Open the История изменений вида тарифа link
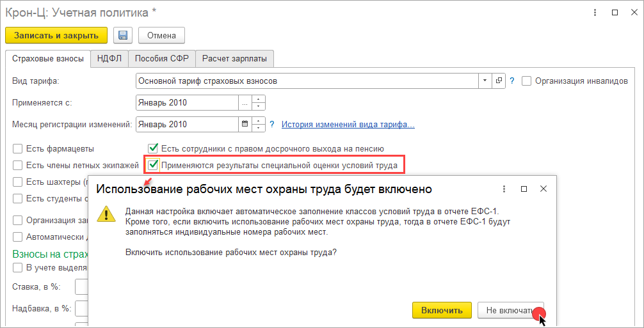644x328 pixels. tap(348, 124)
